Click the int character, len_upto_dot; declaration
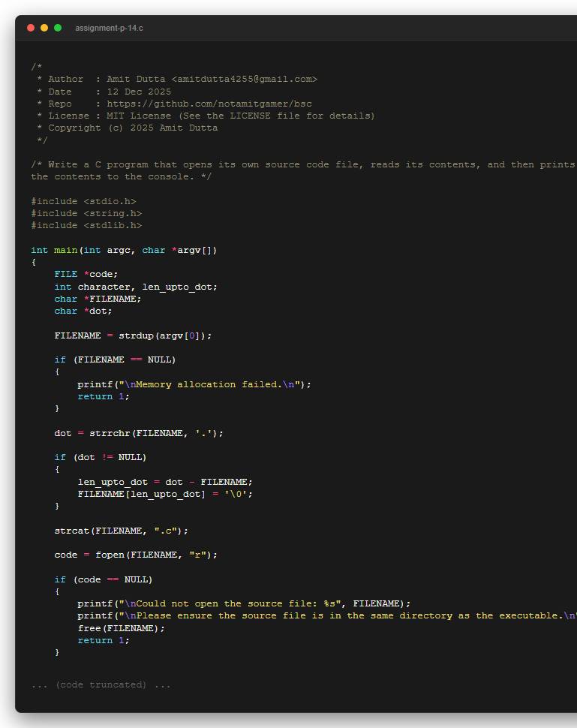Image resolution: width=577 pixels, height=728 pixels. click(136, 287)
